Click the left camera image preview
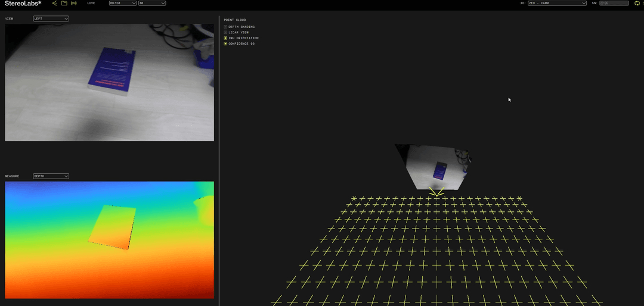 pyautogui.click(x=109, y=82)
